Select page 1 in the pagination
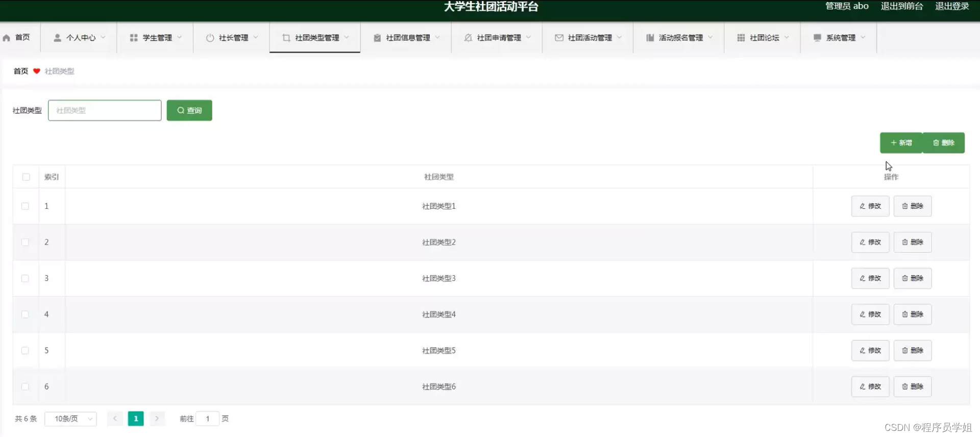The height and width of the screenshot is (437, 980). [136, 419]
